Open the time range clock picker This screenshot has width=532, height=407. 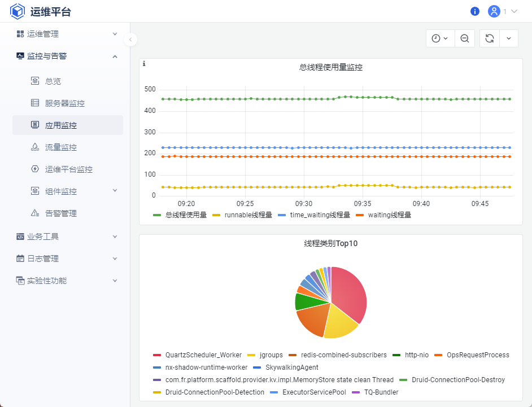click(x=439, y=38)
